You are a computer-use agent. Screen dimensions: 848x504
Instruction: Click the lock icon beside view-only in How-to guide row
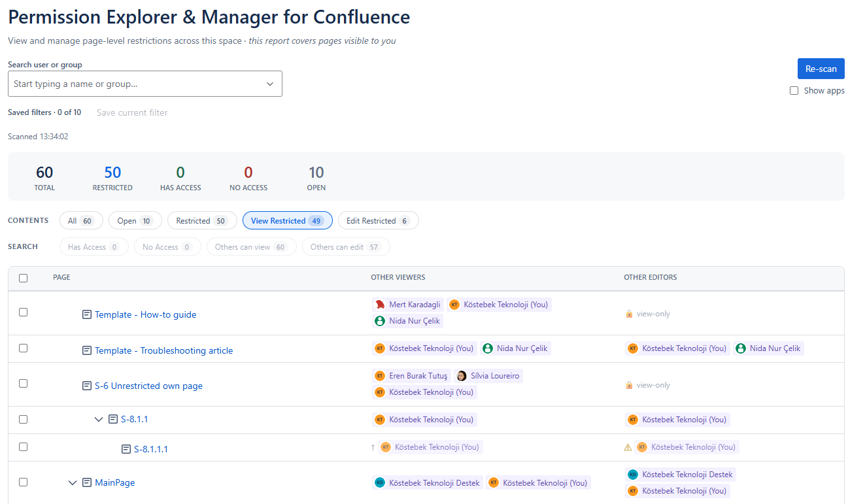pyautogui.click(x=629, y=314)
